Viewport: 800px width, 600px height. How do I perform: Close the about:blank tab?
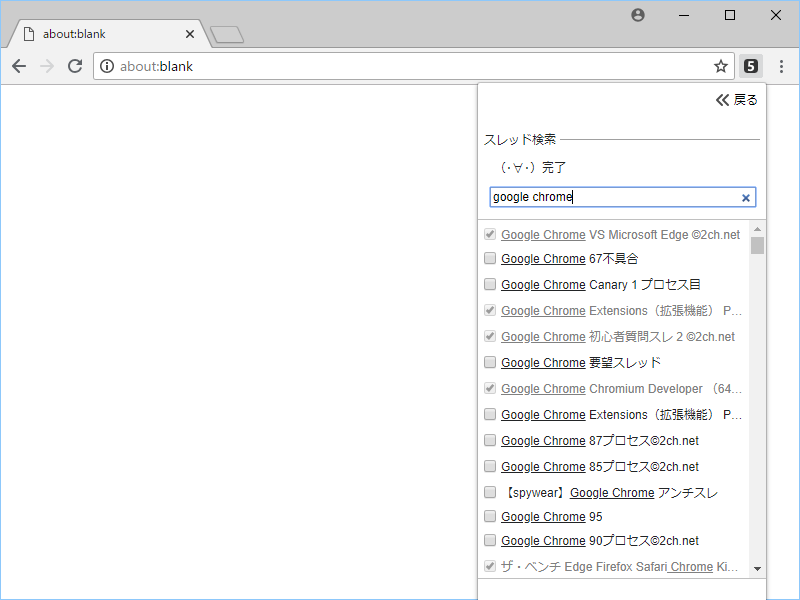pyautogui.click(x=190, y=34)
